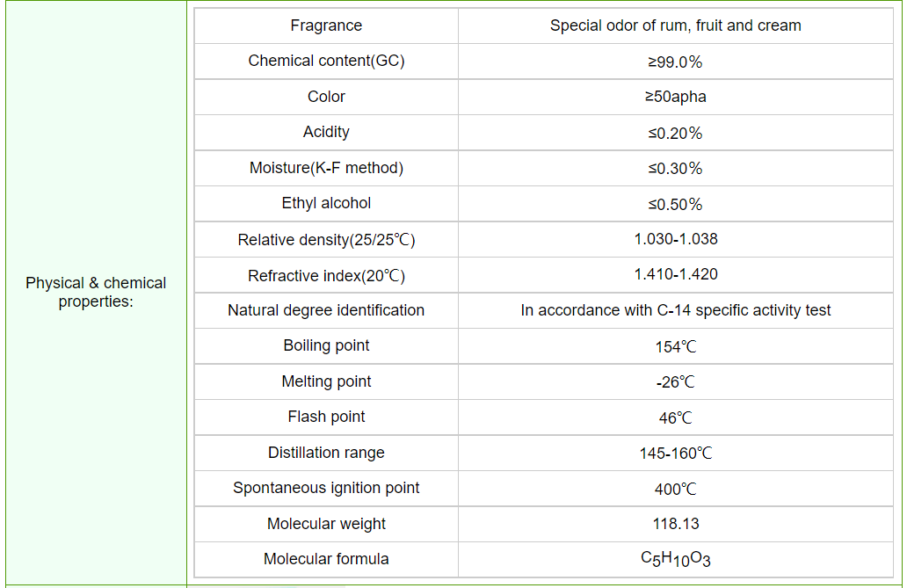Image resolution: width=907 pixels, height=588 pixels.
Task: Select the Refractive index(20℃) label
Action: pyautogui.click(x=326, y=276)
